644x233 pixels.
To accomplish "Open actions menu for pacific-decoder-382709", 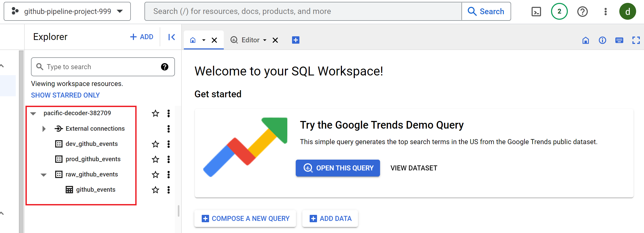I will click(169, 113).
